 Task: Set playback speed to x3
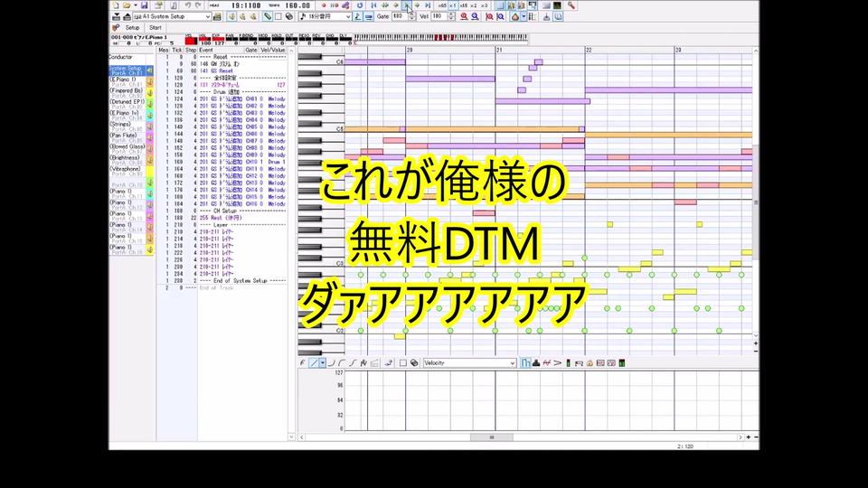(484, 5)
